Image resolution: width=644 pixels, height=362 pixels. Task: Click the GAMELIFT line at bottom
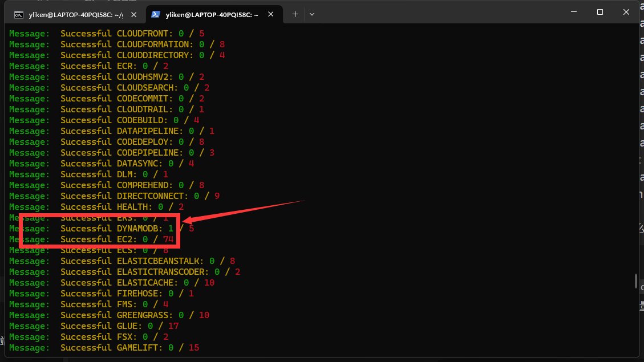[104, 348]
